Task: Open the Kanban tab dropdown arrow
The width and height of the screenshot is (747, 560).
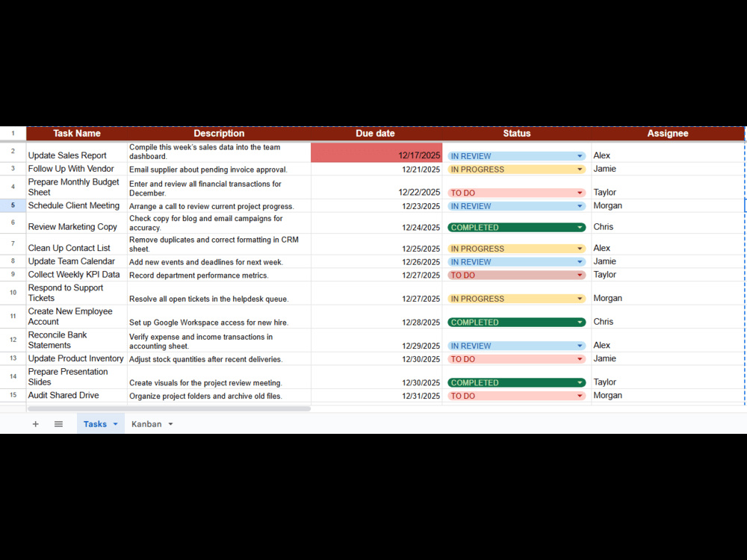Action: pyautogui.click(x=170, y=424)
